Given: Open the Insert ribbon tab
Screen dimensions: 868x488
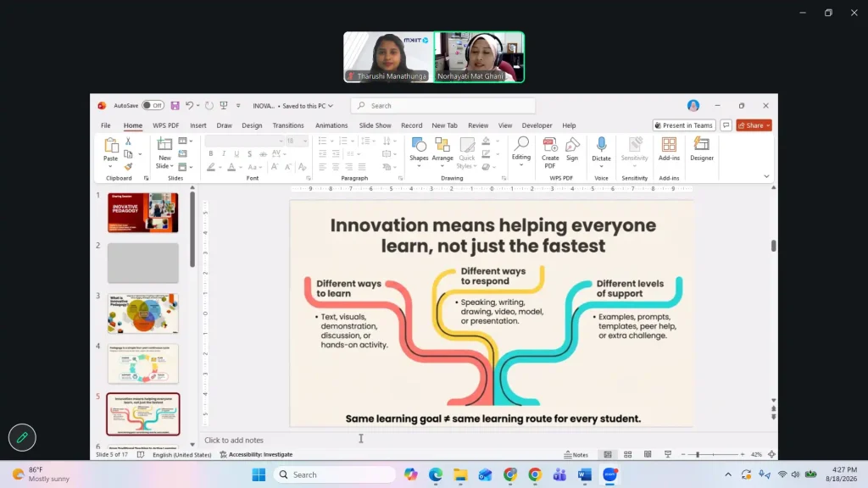Looking at the screenshot, I should [198, 125].
